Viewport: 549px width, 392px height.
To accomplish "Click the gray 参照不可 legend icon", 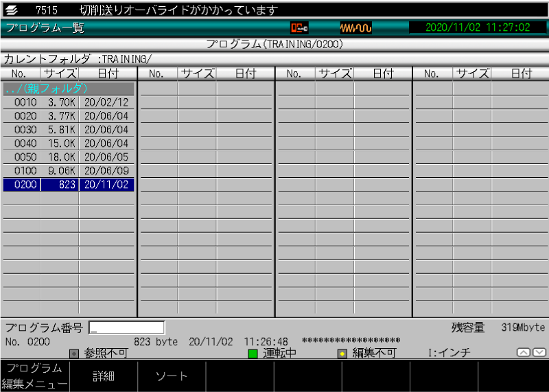I will [75, 354].
